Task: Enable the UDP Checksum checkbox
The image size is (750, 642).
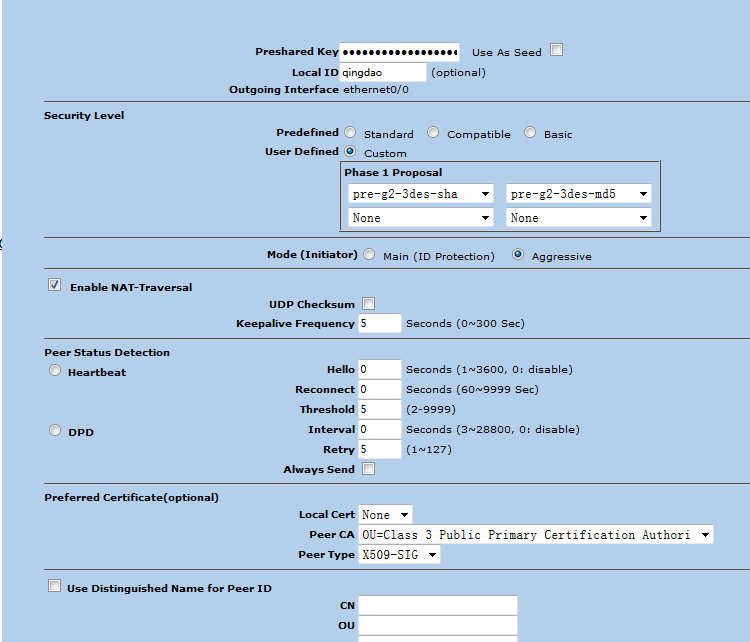Action: pyautogui.click(x=368, y=303)
